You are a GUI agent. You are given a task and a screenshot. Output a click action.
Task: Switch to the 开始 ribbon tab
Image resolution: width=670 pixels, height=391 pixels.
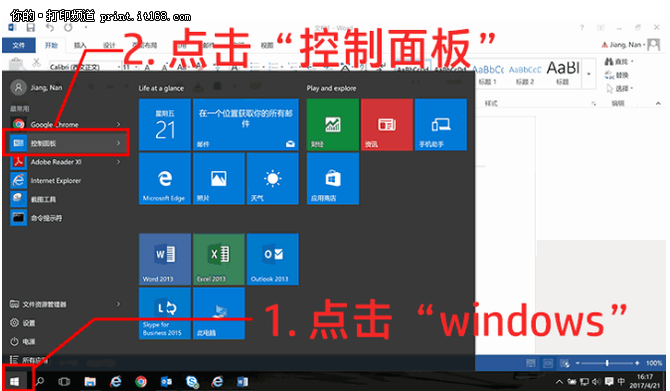[x=51, y=45]
